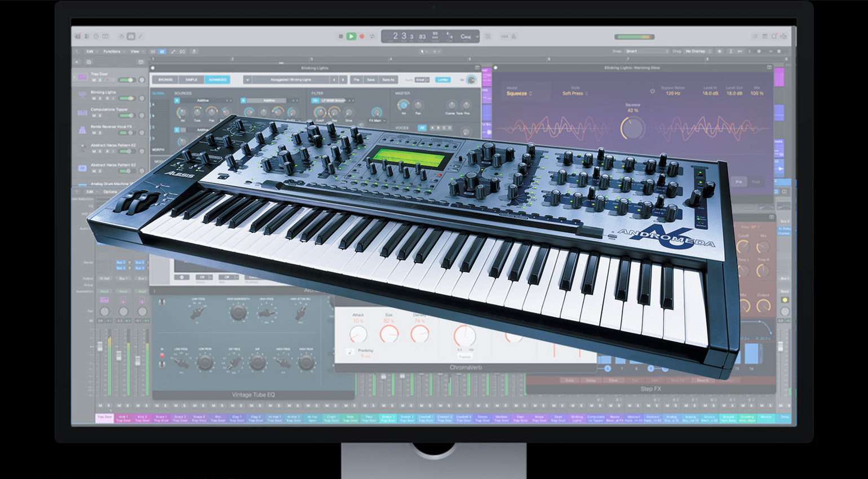Open the Drag dropdown set to No Overlap
Viewport: 868px width, 479px height.
point(698,51)
